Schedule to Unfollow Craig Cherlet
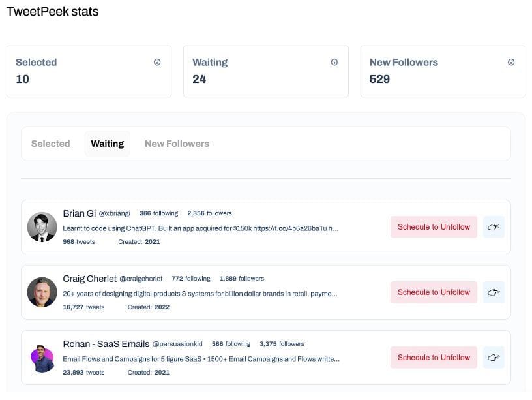This screenshot has width=532, height=400. point(434,292)
